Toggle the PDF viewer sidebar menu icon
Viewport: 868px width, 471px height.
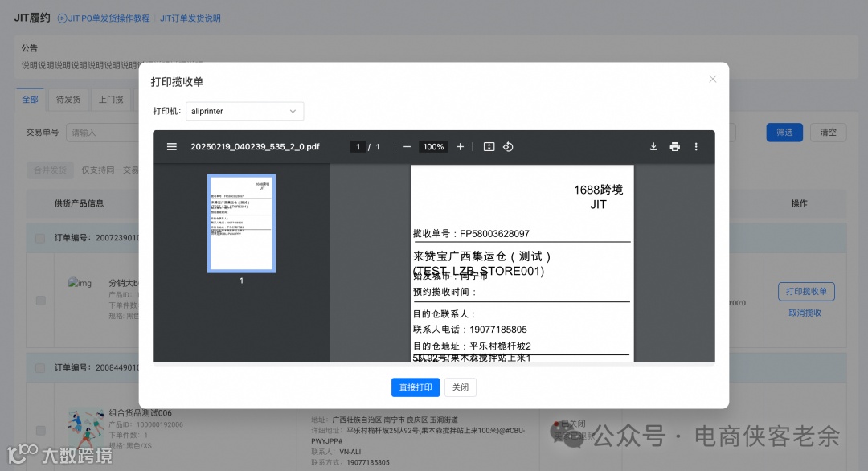click(172, 146)
